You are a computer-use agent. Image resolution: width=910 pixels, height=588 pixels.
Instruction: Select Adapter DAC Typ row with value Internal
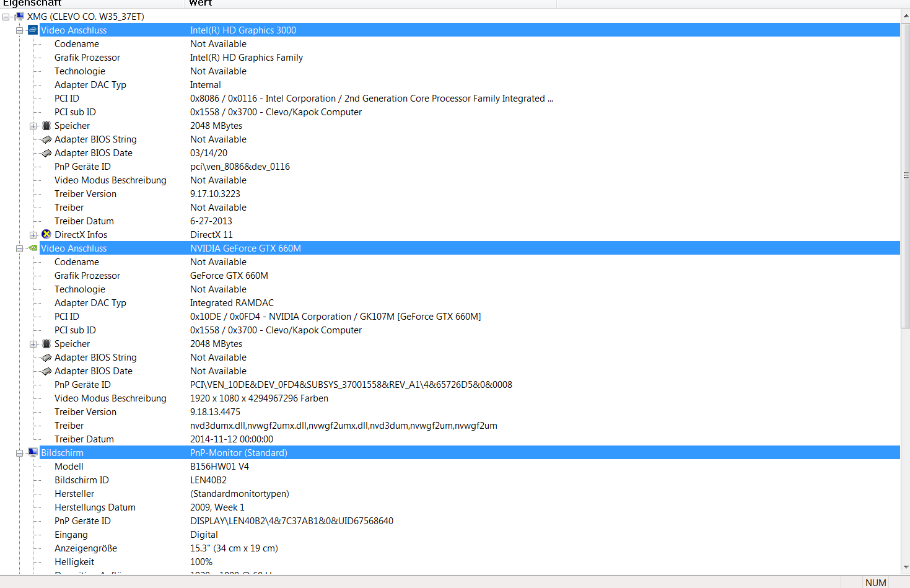pos(470,85)
